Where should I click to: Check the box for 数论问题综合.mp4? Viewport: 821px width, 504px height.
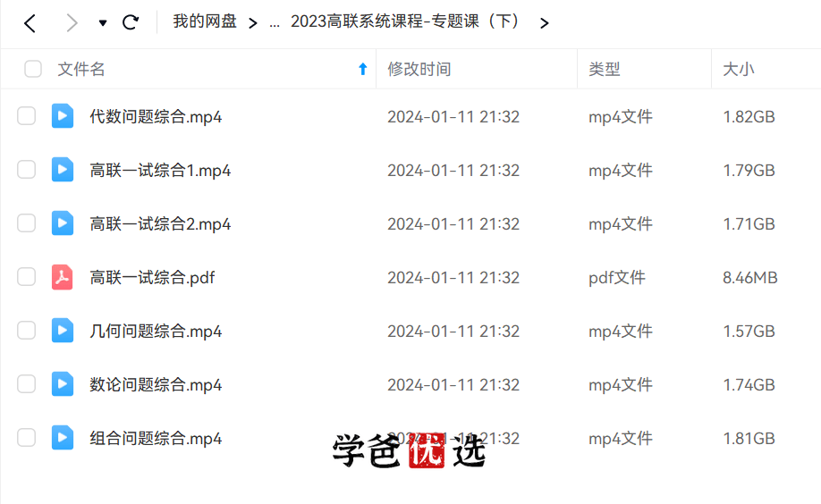click(x=26, y=384)
